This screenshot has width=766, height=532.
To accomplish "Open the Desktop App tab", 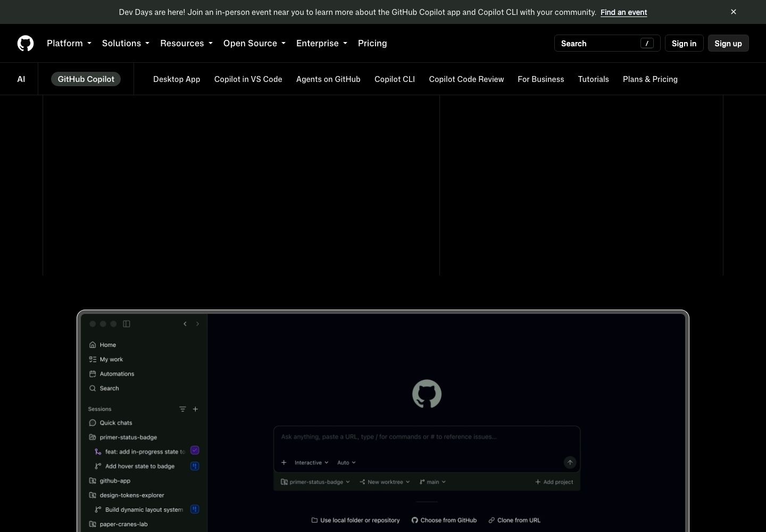I will 177,79.
